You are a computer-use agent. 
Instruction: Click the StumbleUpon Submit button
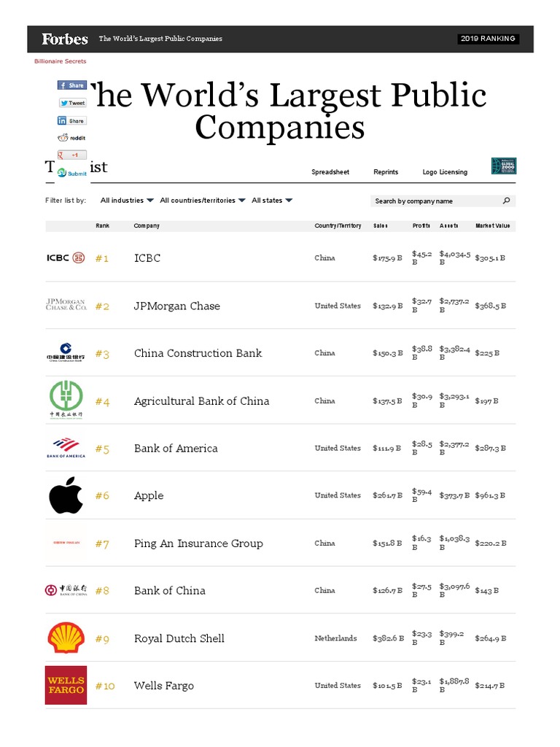[x=72, y=173]
